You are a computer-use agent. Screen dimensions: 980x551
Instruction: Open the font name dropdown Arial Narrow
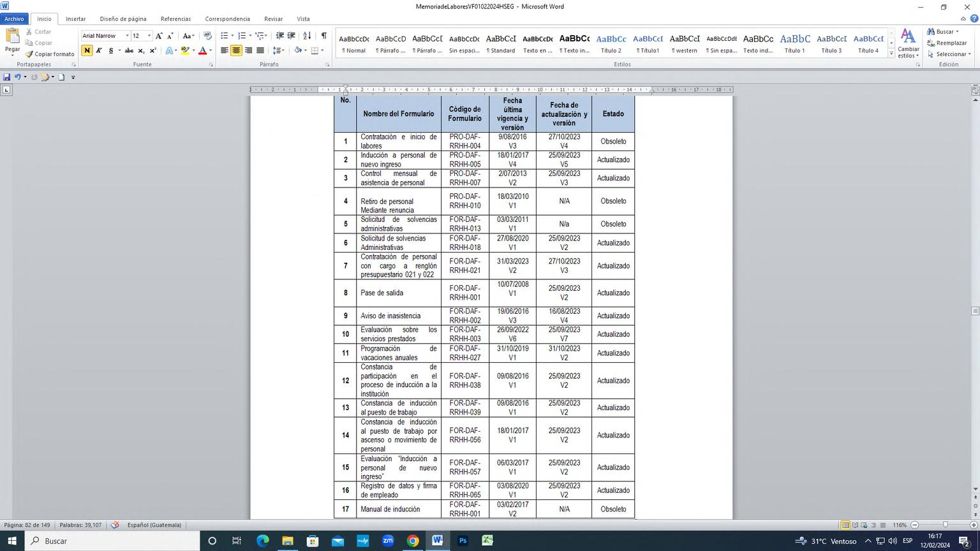coord(127,36)
